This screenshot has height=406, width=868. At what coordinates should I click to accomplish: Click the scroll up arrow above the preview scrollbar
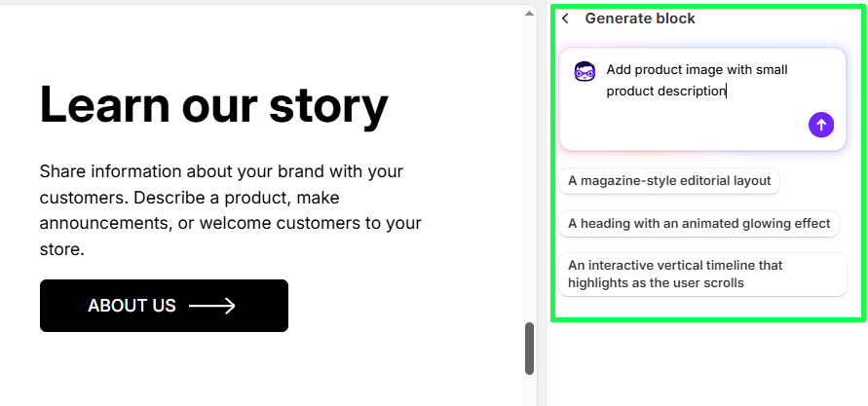pos(530,13)
